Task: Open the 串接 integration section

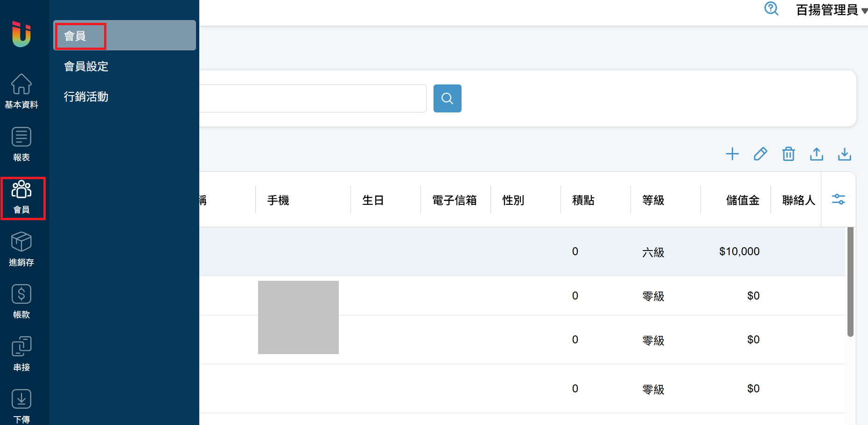Action: click(x=21, y=354)
